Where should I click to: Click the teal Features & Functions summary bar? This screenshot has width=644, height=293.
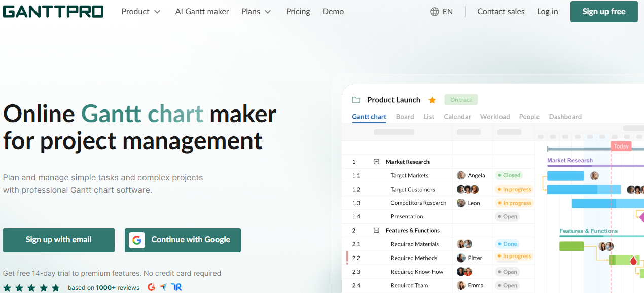click(601, 236)
